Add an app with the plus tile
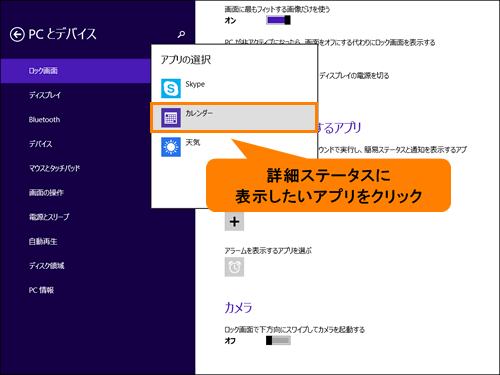The height and width of the screenshot is (375, 500). [x=234, y=221]
